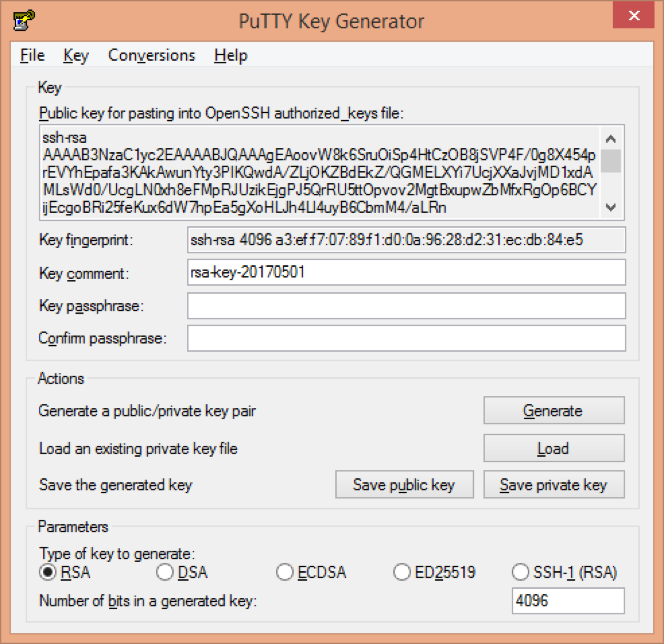Viewport: 664px width, 644px height.
Task: Click Save public key button
Action: click(x=404, y=484)
